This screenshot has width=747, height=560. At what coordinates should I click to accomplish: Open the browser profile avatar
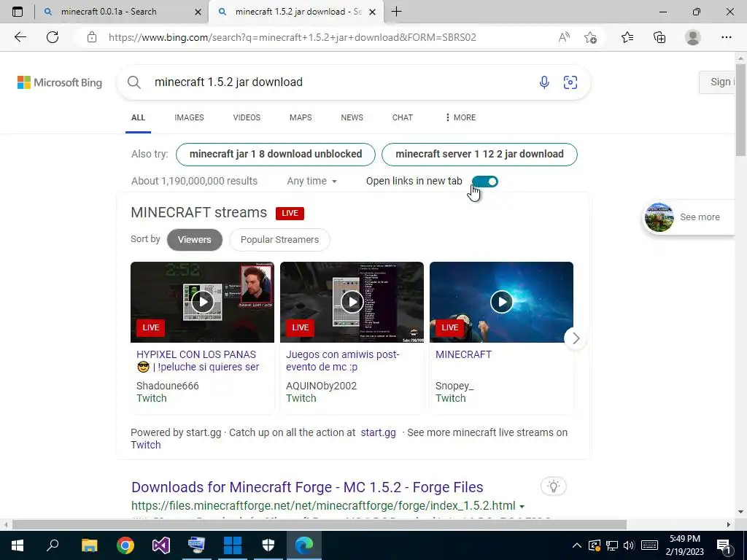693,37
